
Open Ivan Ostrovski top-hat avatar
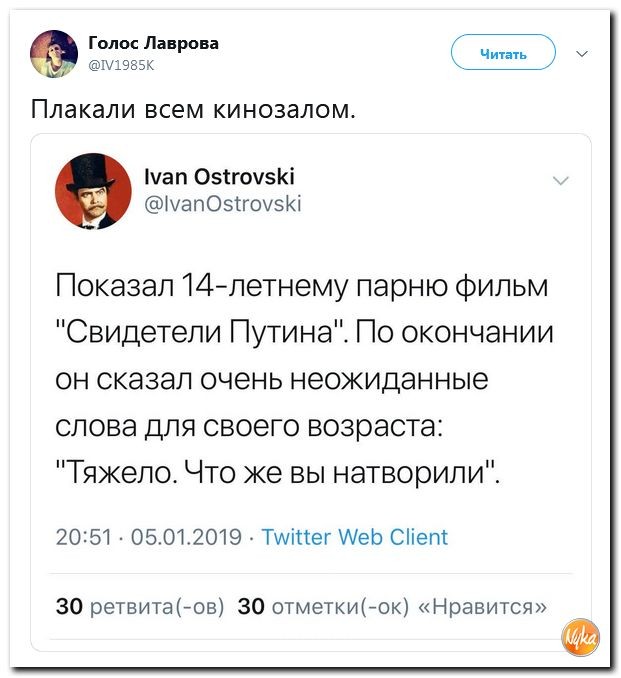93,191
